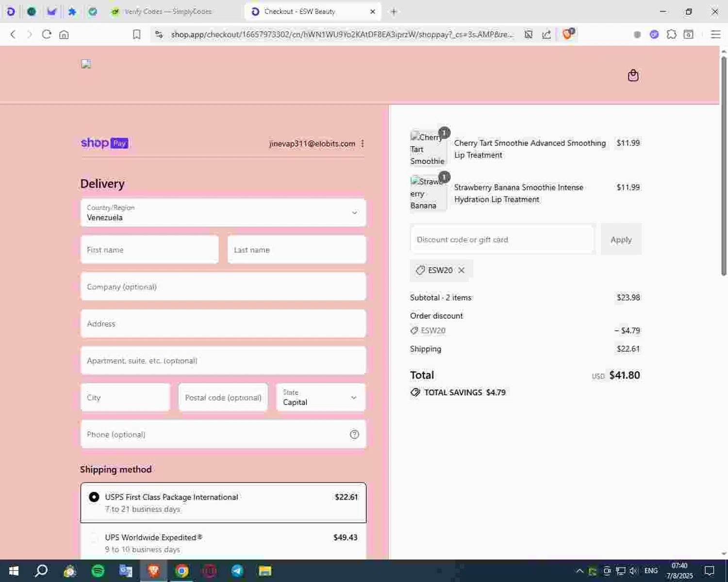Open Windows taskbar search
This screenshot has height=582, width=728.
[x=42, y=571]
